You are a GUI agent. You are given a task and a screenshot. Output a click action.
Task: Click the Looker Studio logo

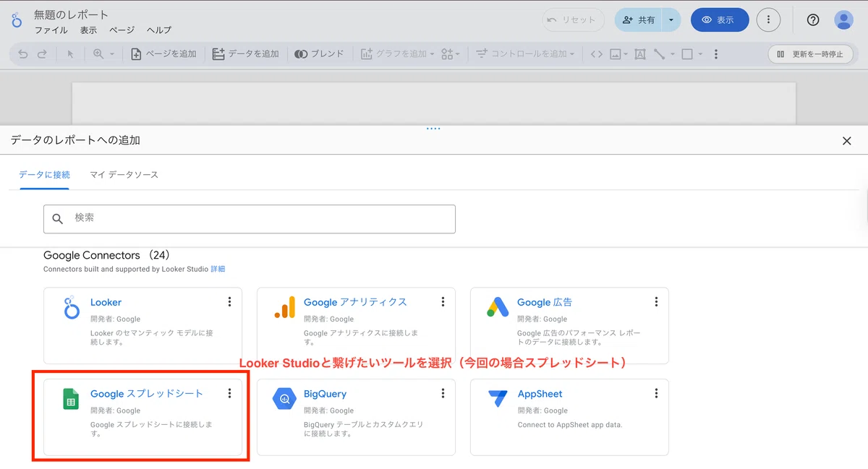point(17,20)
